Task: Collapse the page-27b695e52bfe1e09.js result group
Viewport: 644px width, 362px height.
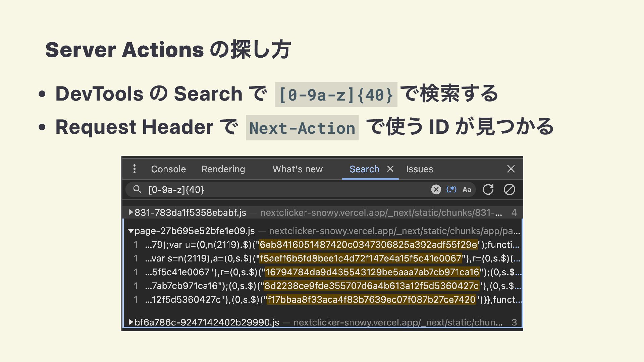Action: [131, 231]
